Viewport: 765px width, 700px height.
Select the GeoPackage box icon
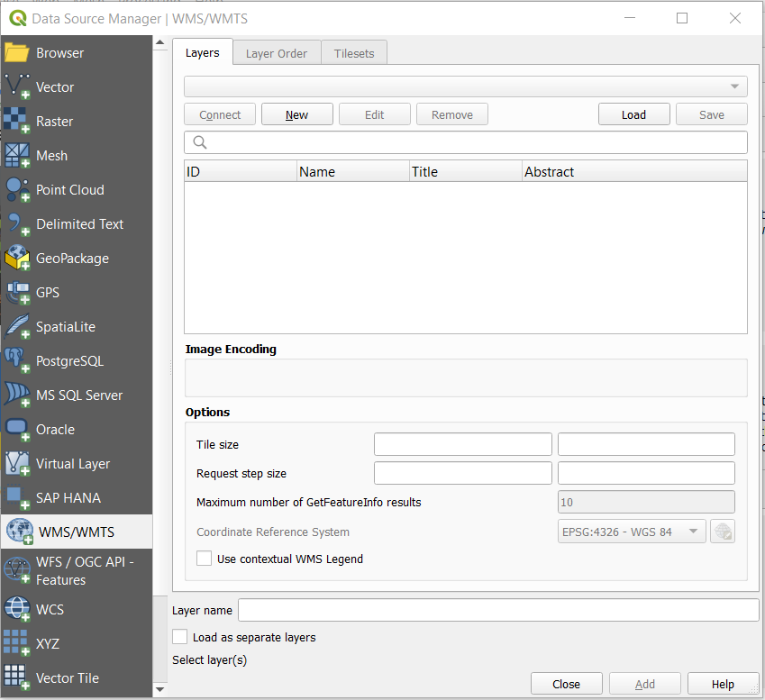point(17,258)
